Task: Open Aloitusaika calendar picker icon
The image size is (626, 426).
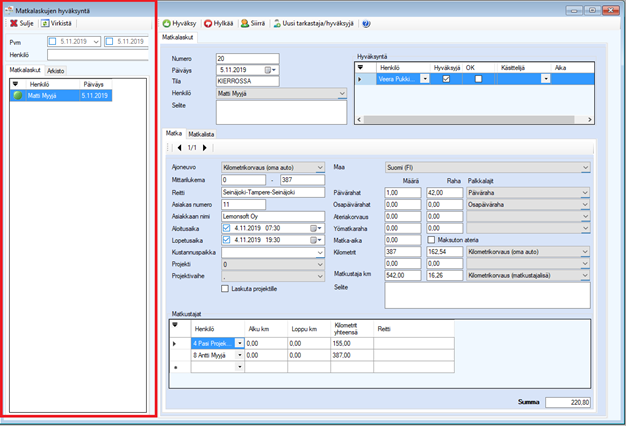Action: tap(316, 228)
